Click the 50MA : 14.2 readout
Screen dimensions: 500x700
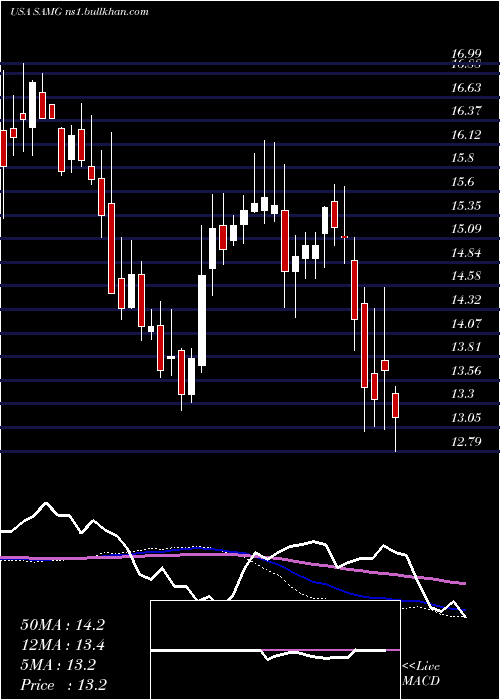click(62, 625)
